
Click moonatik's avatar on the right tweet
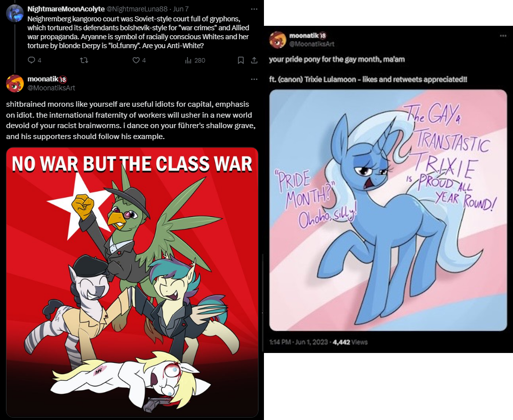tap(277, 40)
